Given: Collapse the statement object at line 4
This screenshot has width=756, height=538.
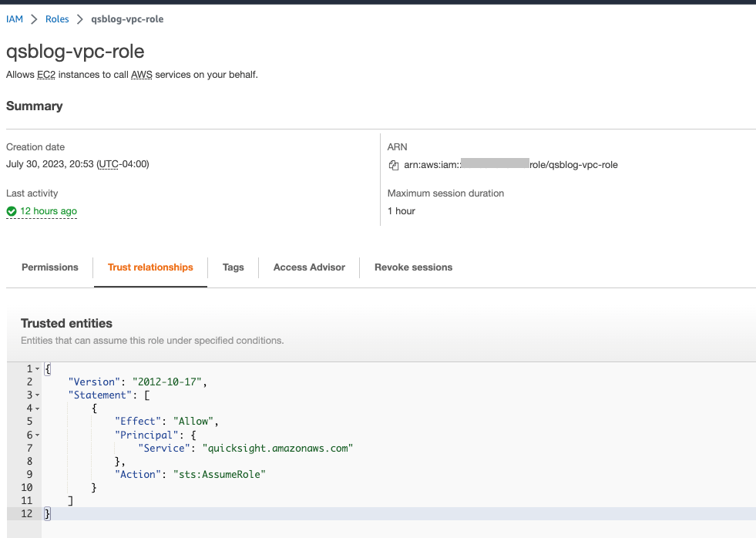Looking at the screenshot, I should click(38, 409).
